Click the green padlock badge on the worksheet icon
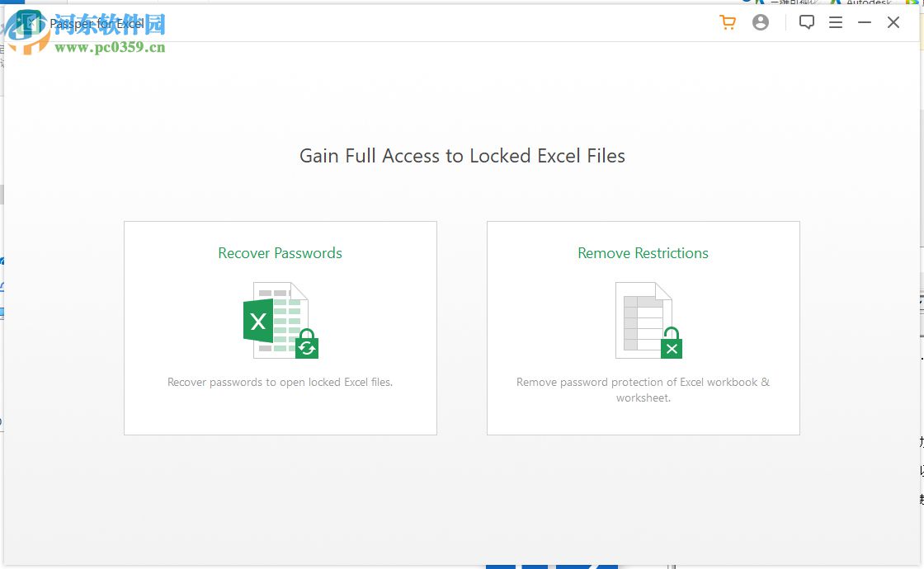This screenshot has width=924, height=569. pyautogui.click(x=671, y=346)
